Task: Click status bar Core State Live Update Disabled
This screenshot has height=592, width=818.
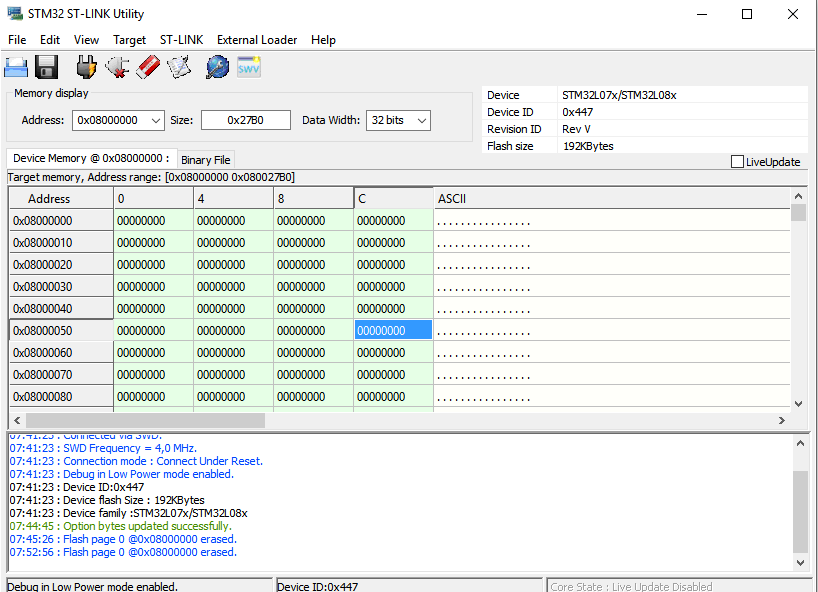Action: 678,586
